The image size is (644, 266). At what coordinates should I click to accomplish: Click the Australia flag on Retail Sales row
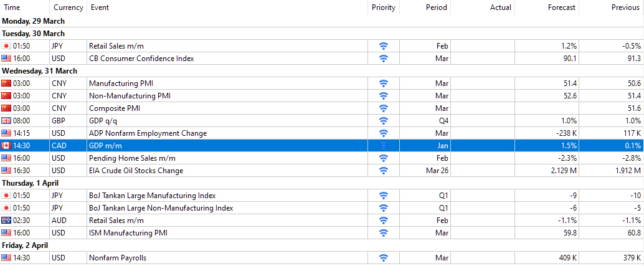click(6, 221)
